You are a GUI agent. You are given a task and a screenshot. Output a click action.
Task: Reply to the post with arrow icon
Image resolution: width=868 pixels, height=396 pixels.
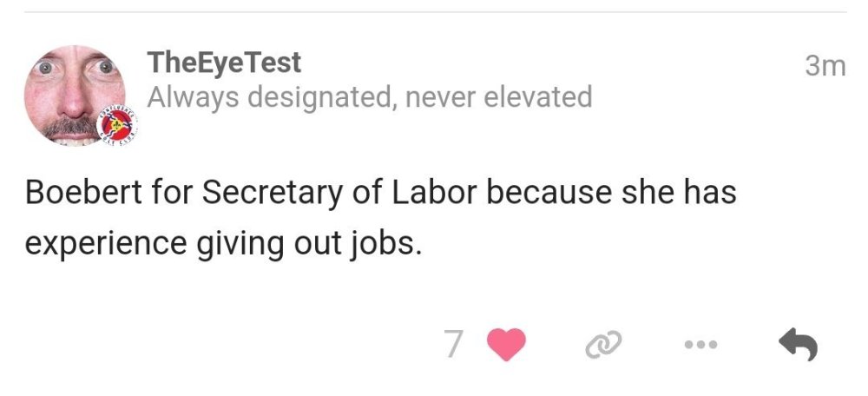798,346
